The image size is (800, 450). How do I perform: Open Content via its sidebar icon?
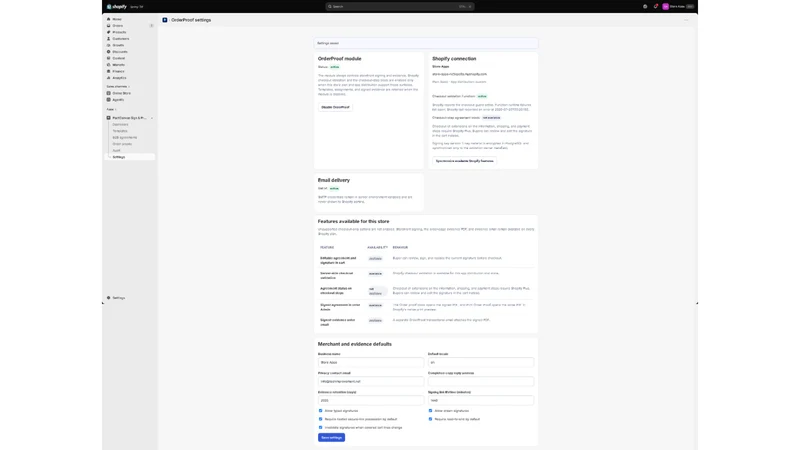pyautogui.click(x=109, y=58)
